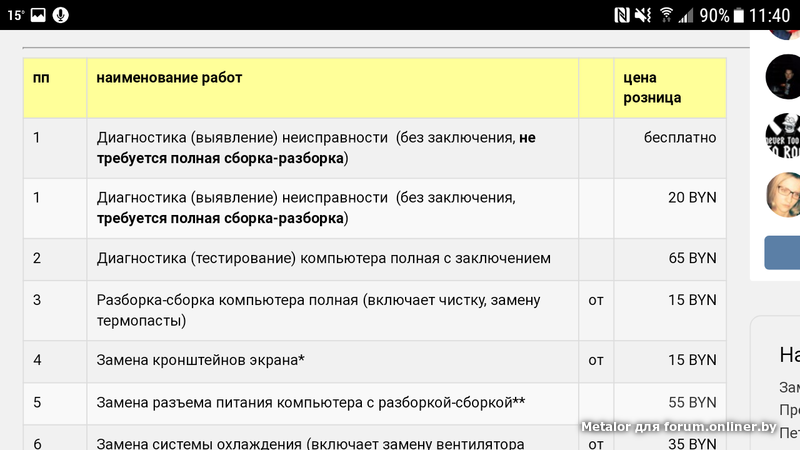Select the '35 BYN' price cell

(669, 439)
